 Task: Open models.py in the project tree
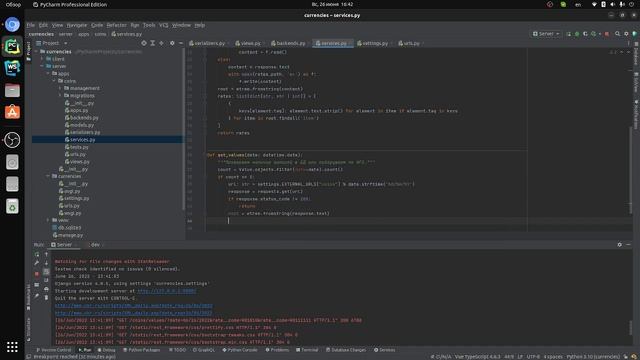(x=79, y=125)
